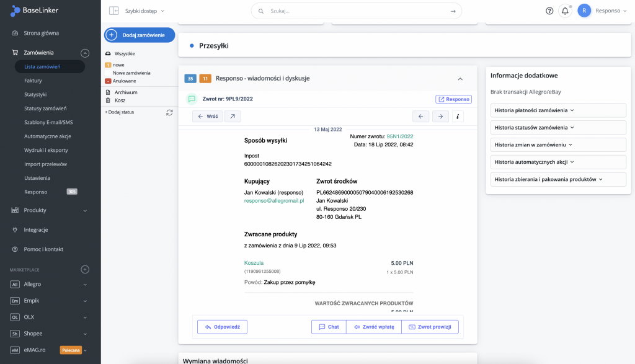Select the nowe status filter
This screenshot has height=364, width=635.
pyautogui.click(x=118, y=64)
